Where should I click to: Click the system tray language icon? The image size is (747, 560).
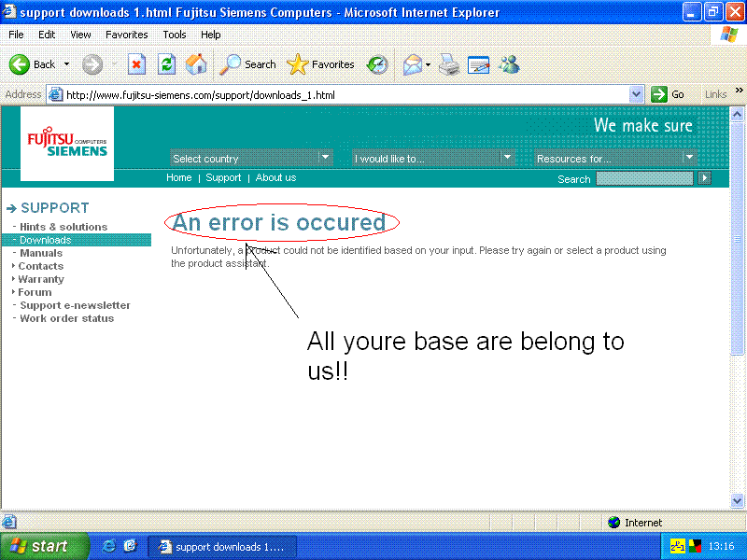click(678, 545)
